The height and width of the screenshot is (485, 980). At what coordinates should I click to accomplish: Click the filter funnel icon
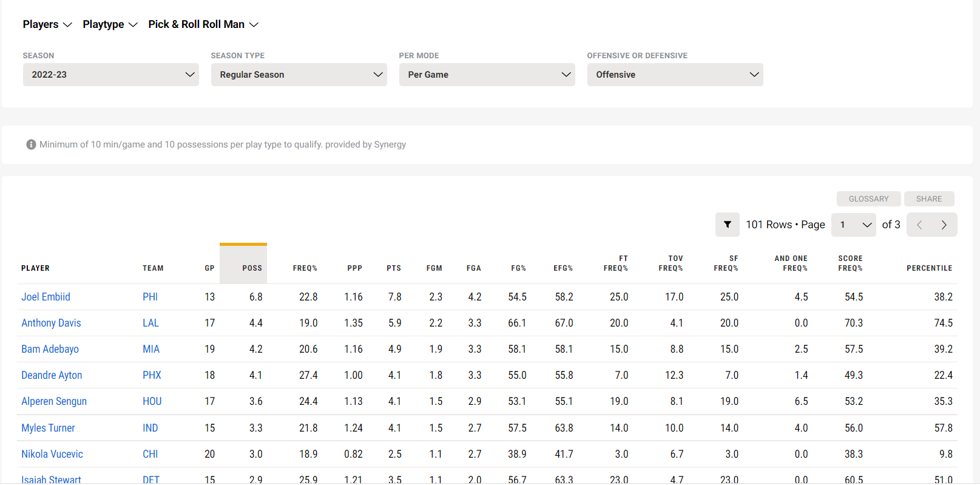click(727, 225)
